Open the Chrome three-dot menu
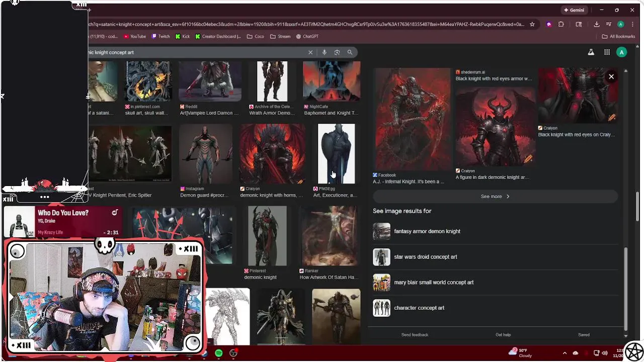 632,24
